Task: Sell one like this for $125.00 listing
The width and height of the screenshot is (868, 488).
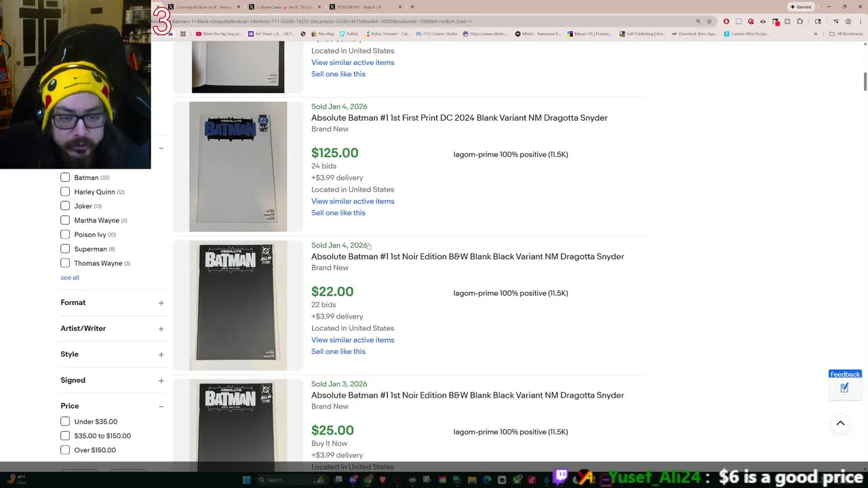Action: (338, 213)
